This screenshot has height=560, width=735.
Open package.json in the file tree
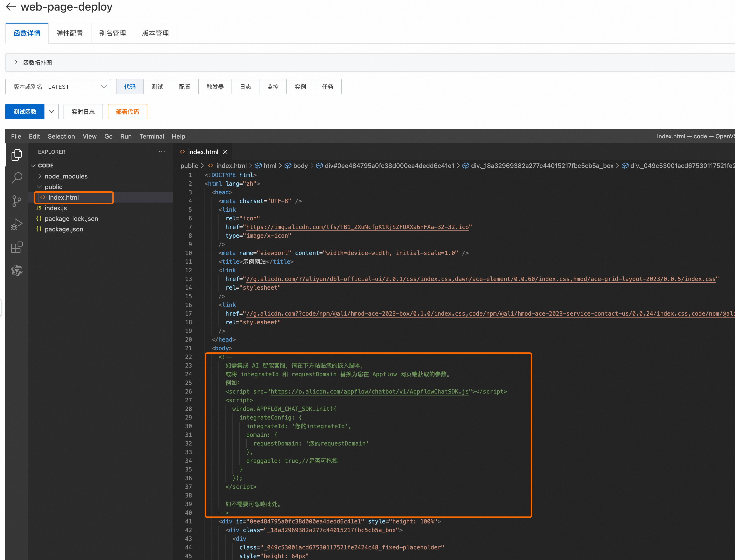[x=64, y=229]
